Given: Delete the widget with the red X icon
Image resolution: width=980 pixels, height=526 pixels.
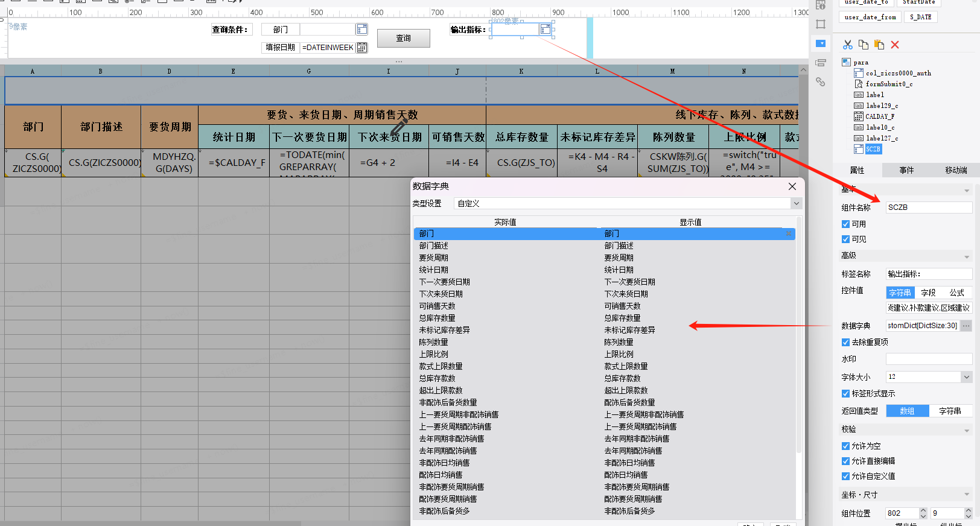Looking at the screenshot, I should click(895, 45).
